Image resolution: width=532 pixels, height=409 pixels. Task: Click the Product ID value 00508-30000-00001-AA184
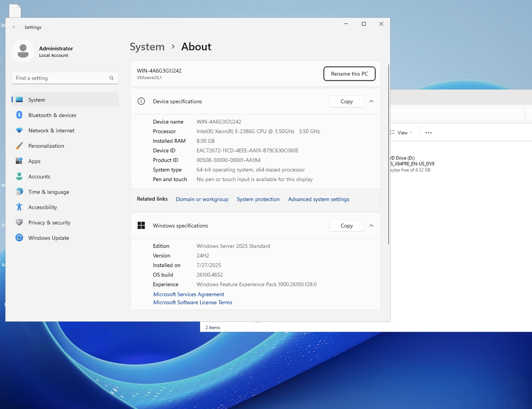[x=228, y=160]
